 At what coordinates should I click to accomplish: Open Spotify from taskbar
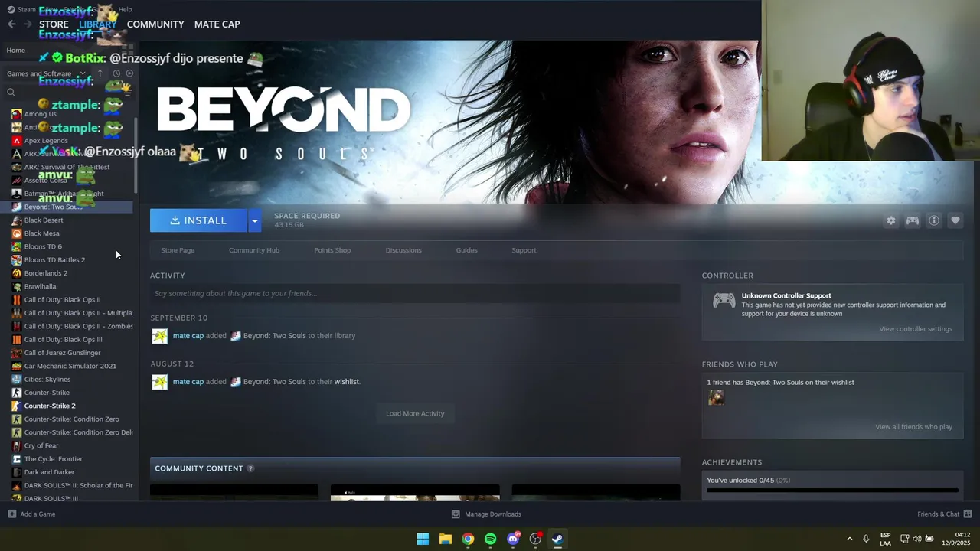(491, 539)
